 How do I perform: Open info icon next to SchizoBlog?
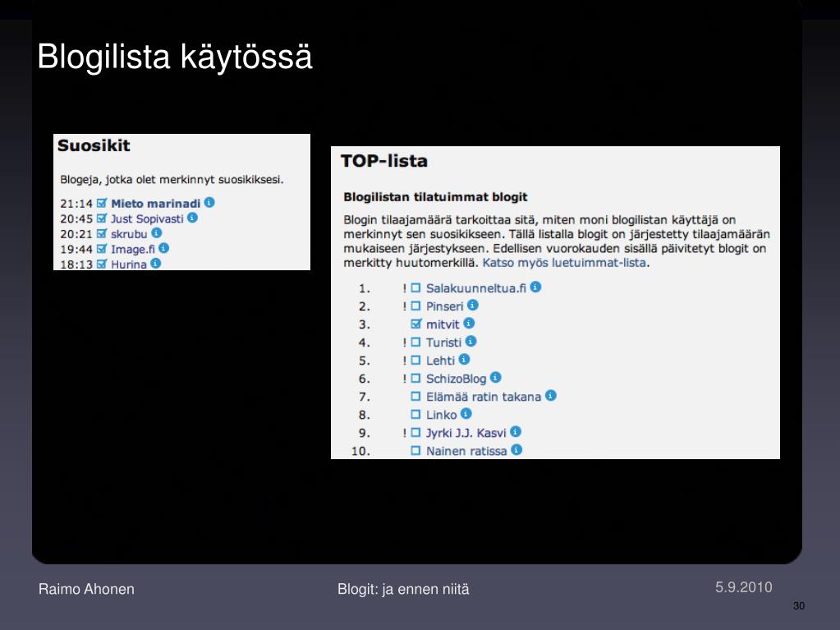(x=495, y=378)
